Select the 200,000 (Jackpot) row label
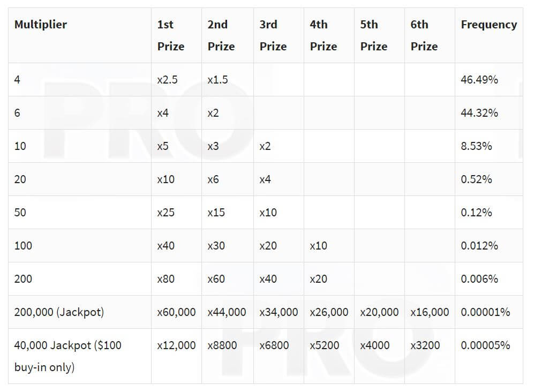 point(59,312)
